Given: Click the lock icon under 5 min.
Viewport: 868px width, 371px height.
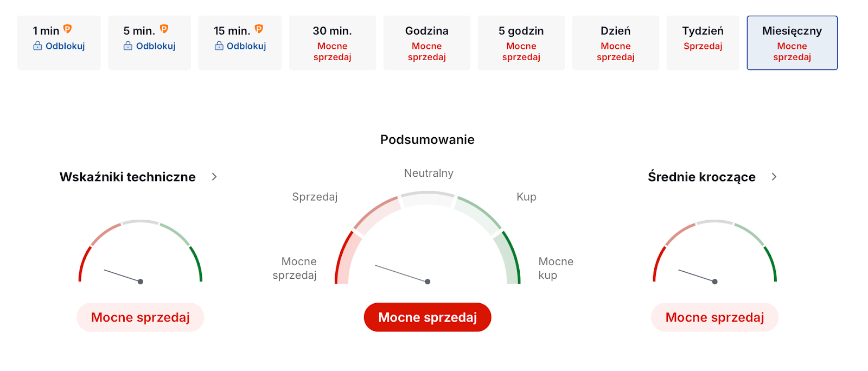Looking at the screenshot, I should 128,46.
